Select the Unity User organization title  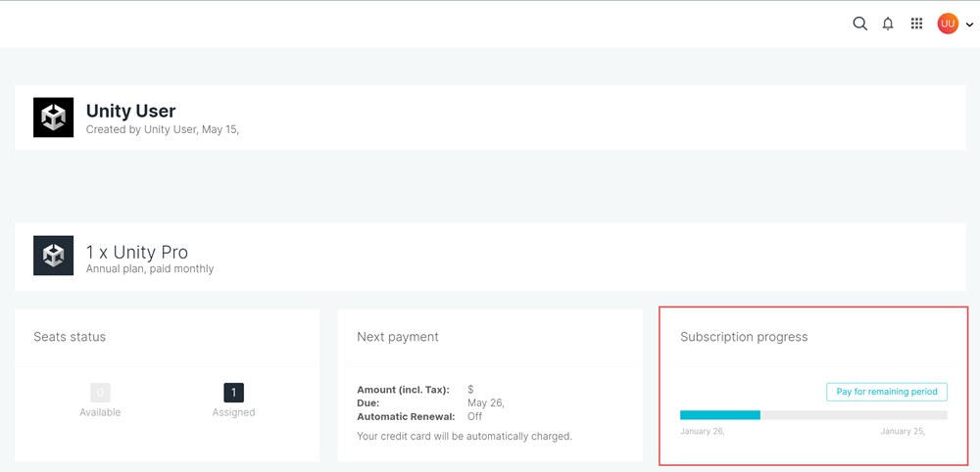130,111
